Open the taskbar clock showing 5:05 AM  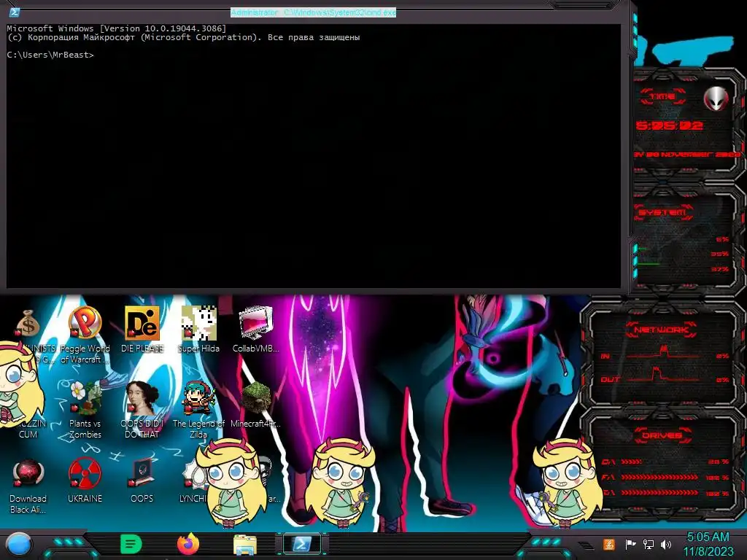point(708,544)
